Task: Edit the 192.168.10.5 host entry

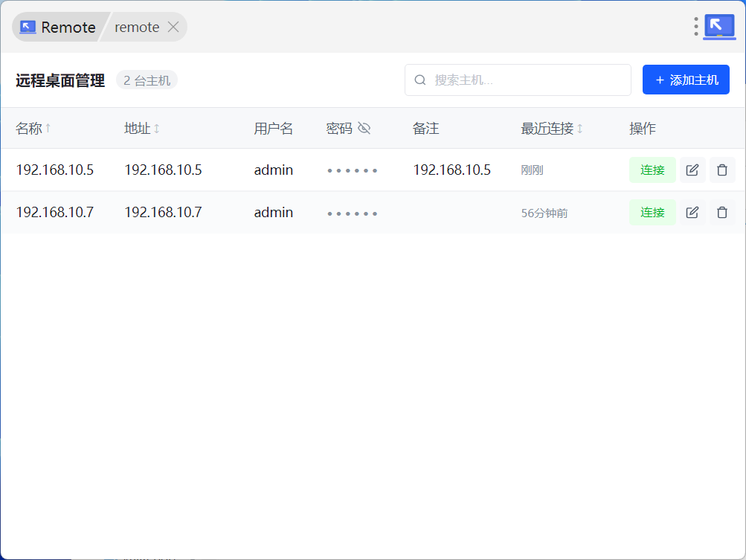Action: [x=692, y=170]
